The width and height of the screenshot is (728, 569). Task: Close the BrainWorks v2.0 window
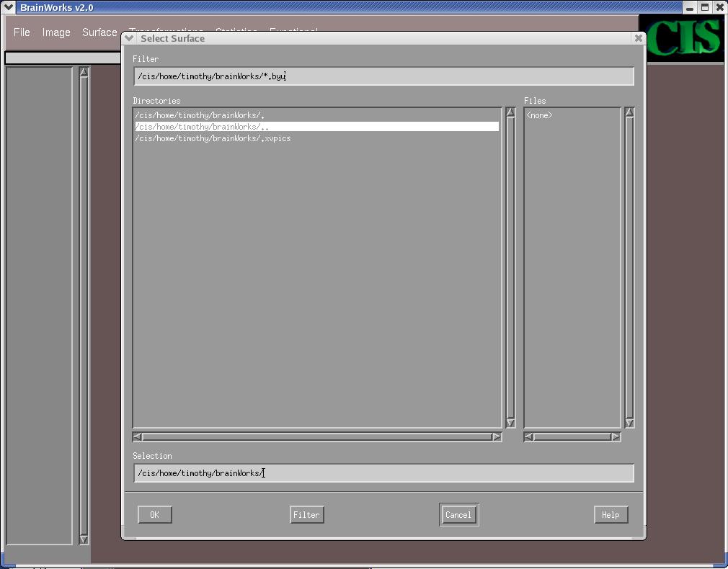coord(719,7)
